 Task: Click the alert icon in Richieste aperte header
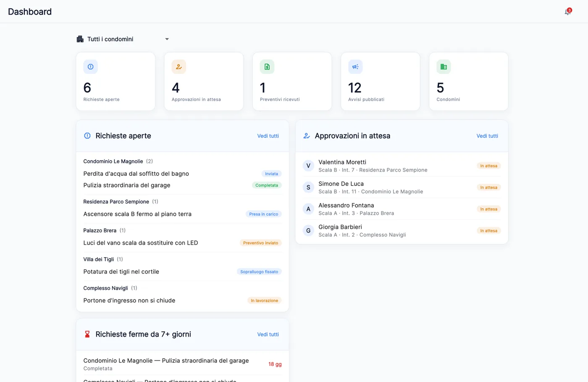tap(87, 136)
